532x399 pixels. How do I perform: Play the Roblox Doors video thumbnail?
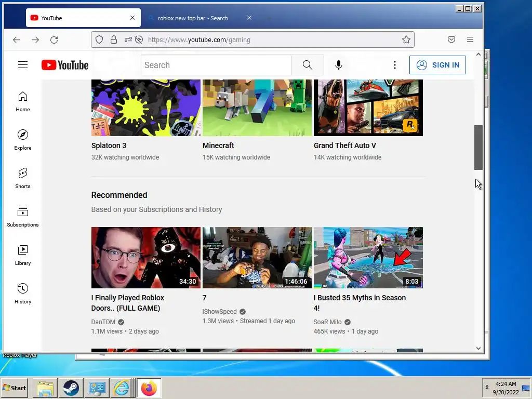(x=146, y=258)
